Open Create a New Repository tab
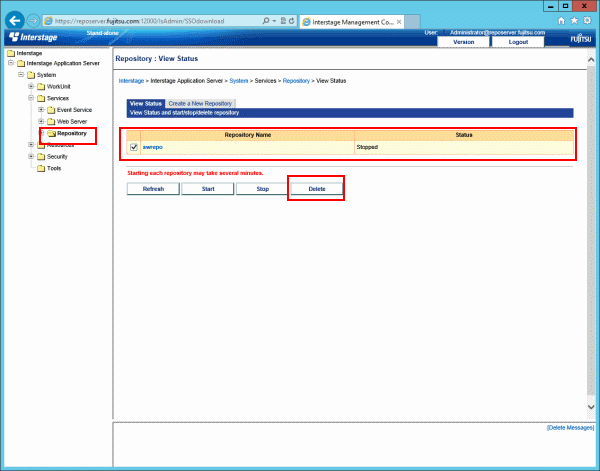This screenshot has width=600, height=471. point(200,103)
